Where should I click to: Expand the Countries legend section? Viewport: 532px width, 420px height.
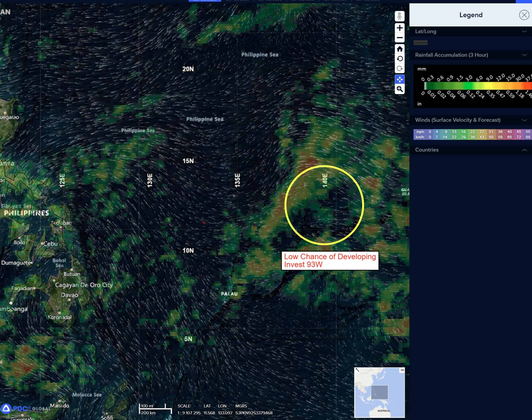coord(524,150)
